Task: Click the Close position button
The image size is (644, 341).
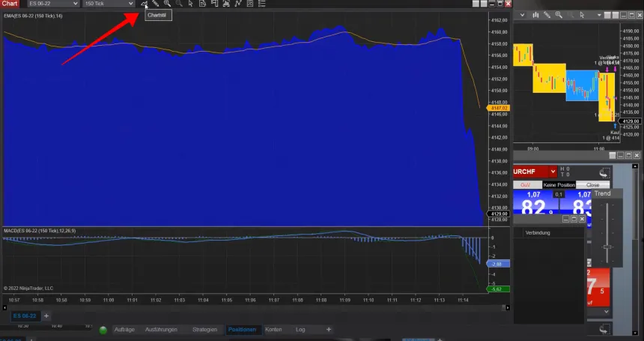Action: [592, 185]
